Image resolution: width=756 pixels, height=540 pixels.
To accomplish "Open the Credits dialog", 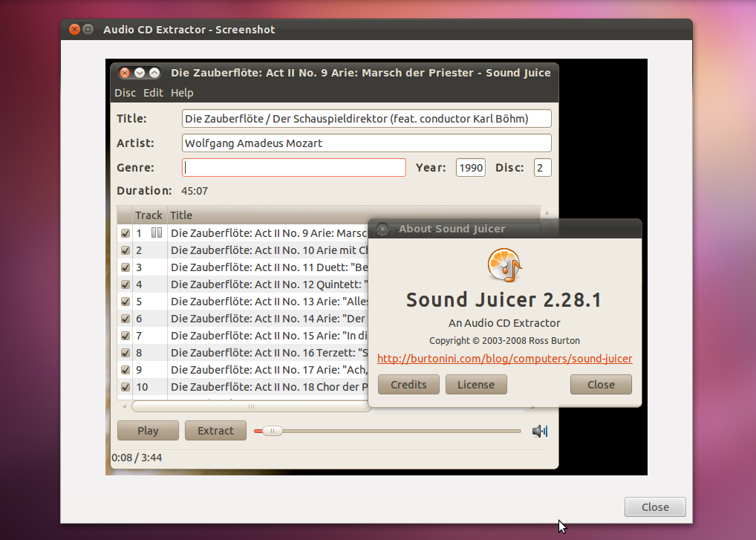I will point(408,385).
